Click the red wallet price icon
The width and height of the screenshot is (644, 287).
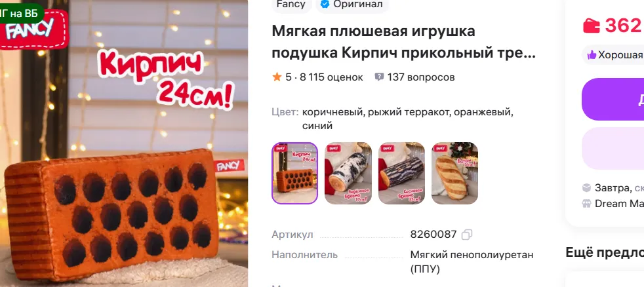click(x=592, y=26)
